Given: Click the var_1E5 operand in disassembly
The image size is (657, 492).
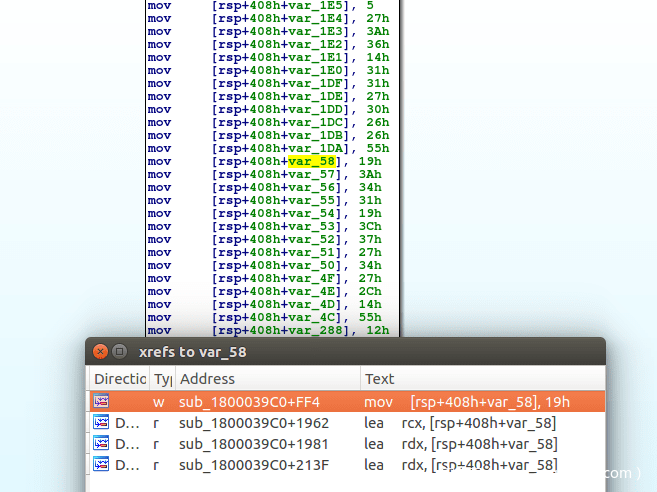Looking at the screenshot, I should click(314, 5).
